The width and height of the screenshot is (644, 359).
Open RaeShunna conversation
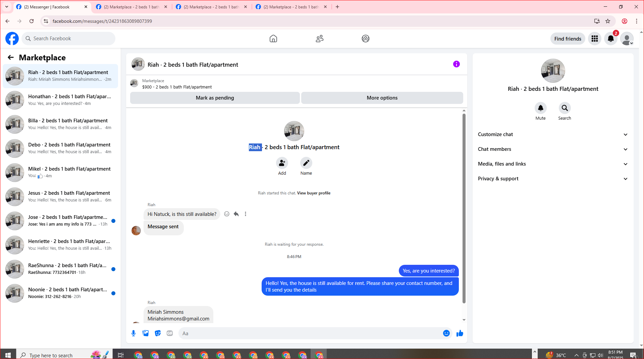[x=60, y=269]
